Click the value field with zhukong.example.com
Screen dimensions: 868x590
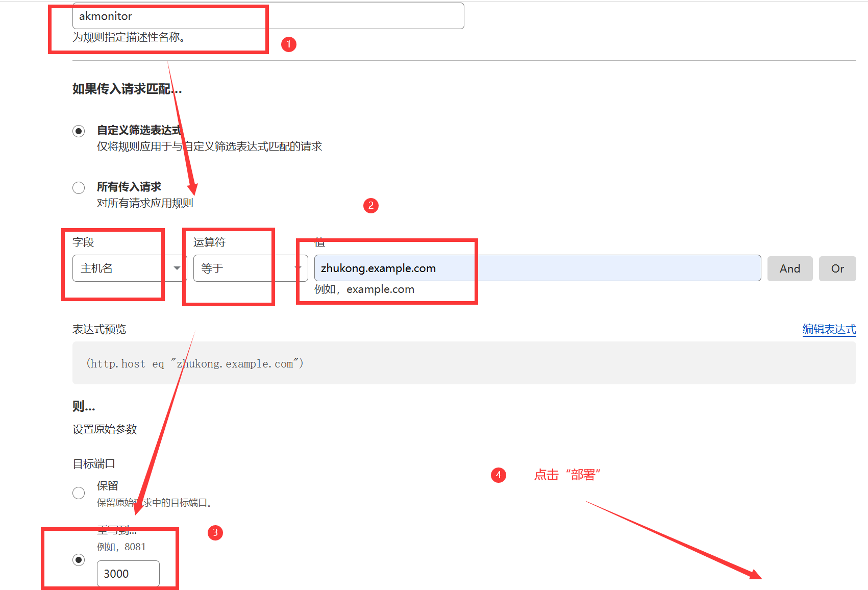pos(537,268)
